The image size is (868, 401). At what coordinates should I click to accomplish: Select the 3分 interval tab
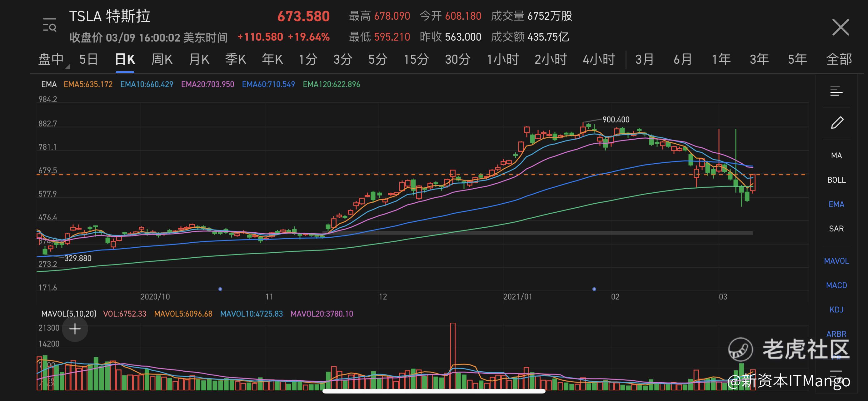pyautogui.click(x=343, y=60)
